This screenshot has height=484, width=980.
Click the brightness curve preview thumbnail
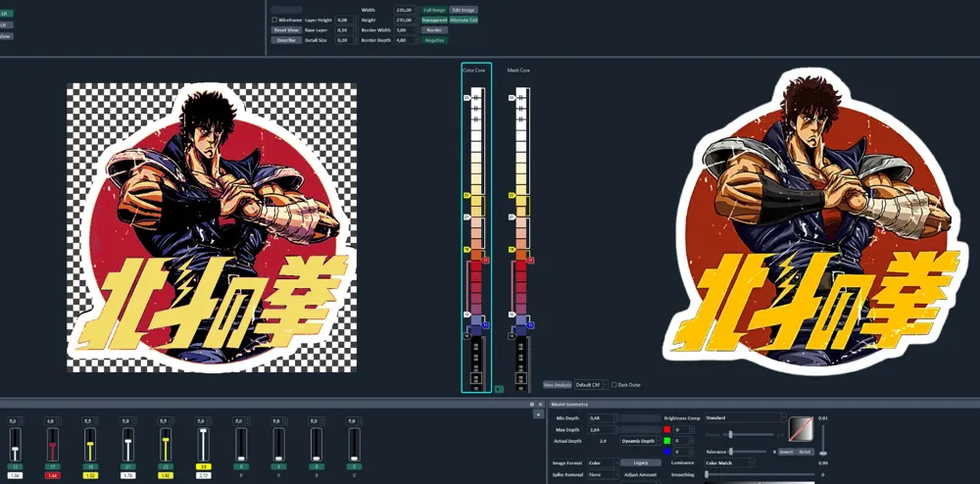[x=802, y=428]
